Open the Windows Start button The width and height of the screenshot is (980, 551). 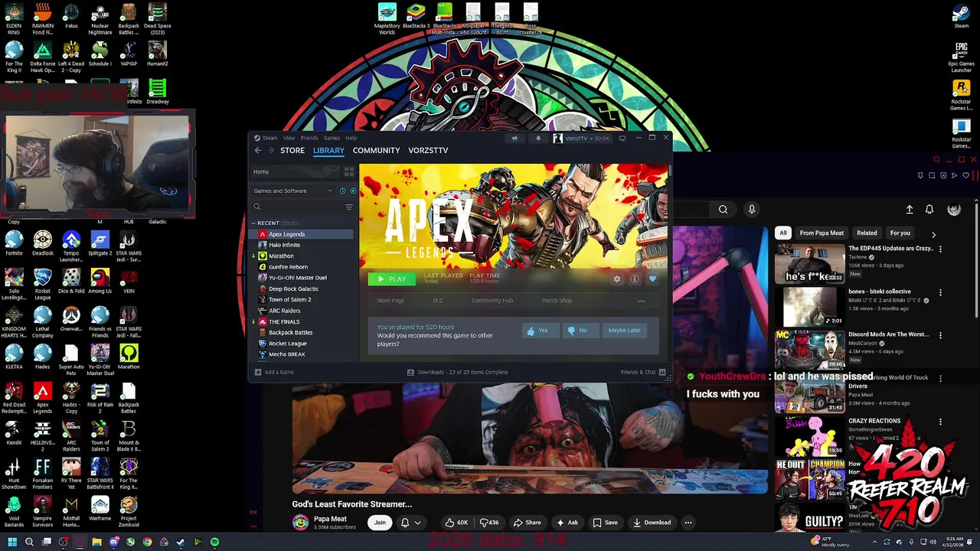click(11, 542)
